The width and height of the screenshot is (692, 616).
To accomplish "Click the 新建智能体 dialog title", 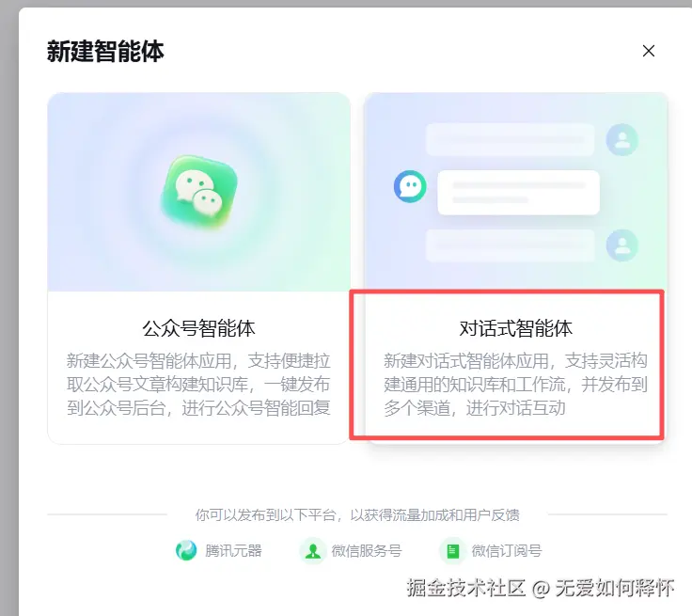I will pos(105,51).
